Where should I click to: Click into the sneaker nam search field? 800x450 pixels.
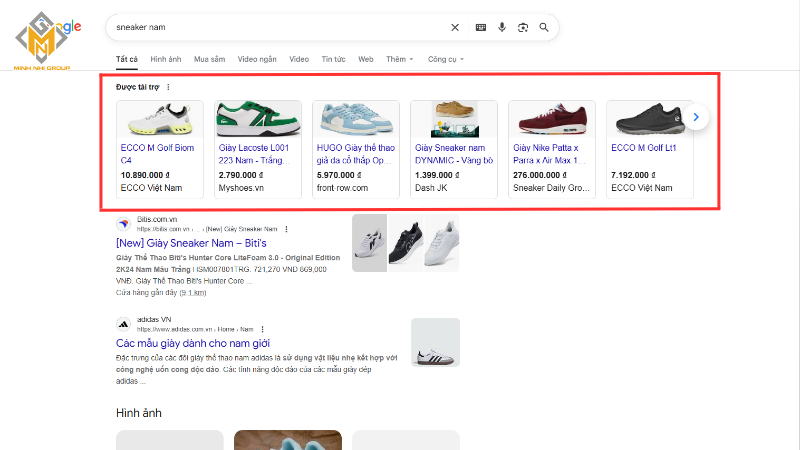[x=278, y=28]
